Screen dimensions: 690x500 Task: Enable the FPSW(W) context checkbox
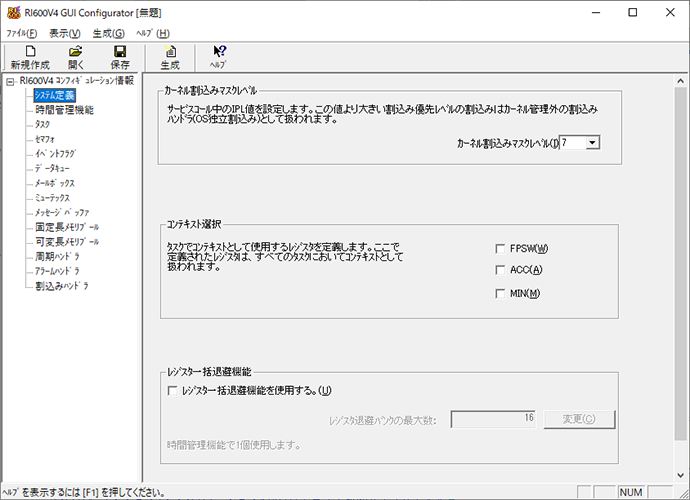(500, 249)
